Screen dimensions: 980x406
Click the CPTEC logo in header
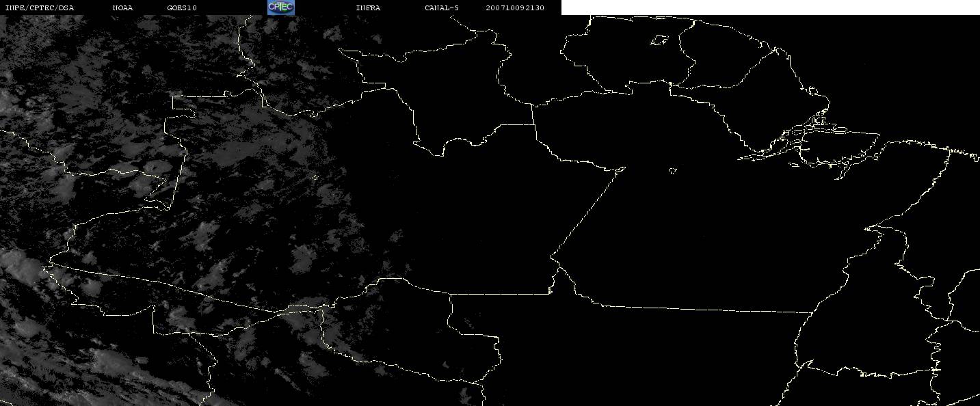pos(281,8)
